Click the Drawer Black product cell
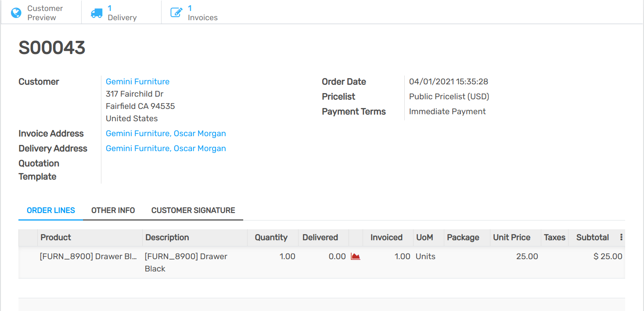 click(88, 257)
